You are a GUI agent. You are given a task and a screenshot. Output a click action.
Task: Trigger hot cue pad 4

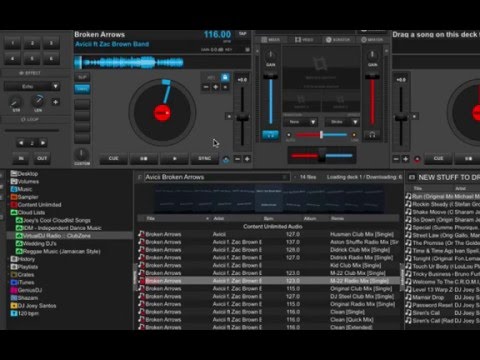(13, 59)
